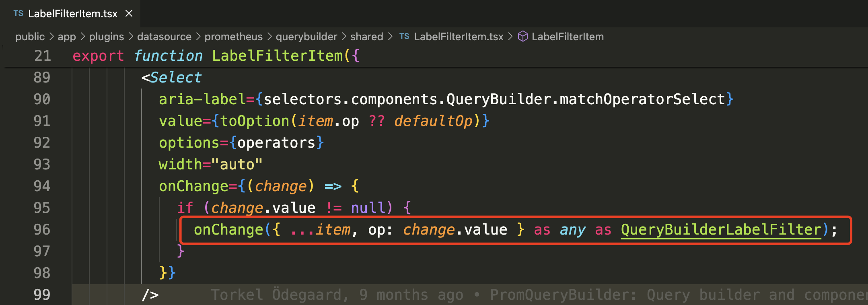Open the querybuilder breadcrumb dropdown
The width and height of the screenshot is (868, 305).
pos(306,36)
